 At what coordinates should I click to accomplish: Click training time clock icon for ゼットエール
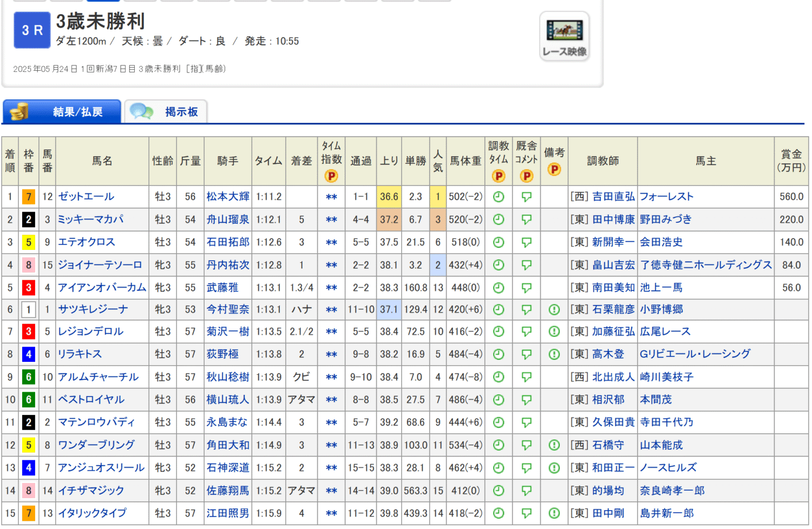pos(499,197)
